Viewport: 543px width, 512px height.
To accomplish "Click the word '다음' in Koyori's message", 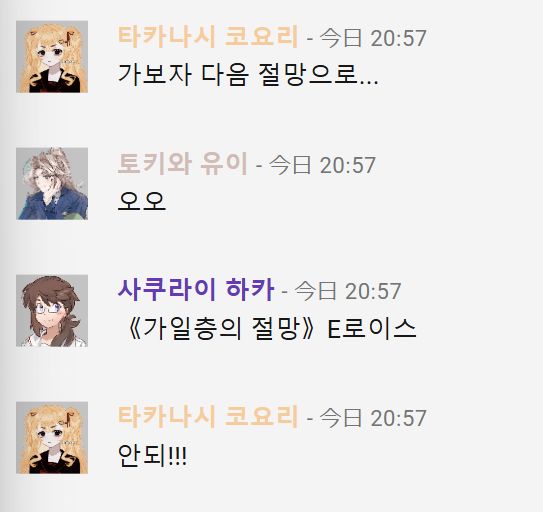I will [x=225, y=75].
